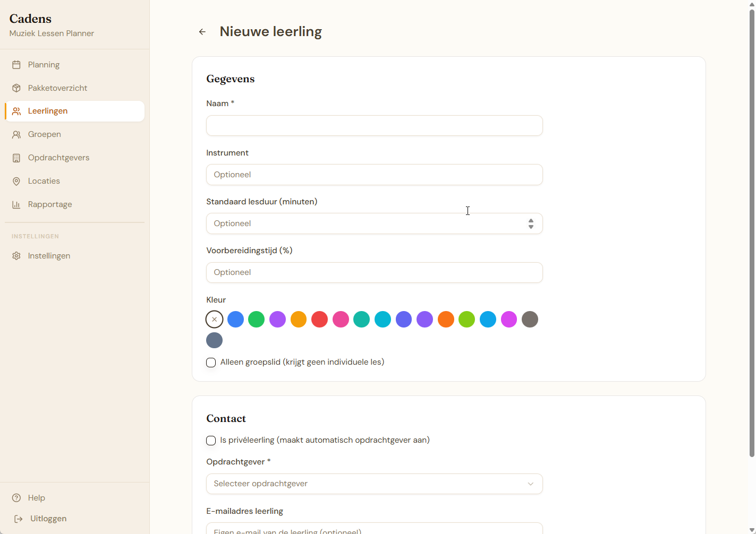Image resolution: width=756 pixels, height=534 pixels.
Task: Check the 'Is privéleerling' option
Action: (211, 440)
